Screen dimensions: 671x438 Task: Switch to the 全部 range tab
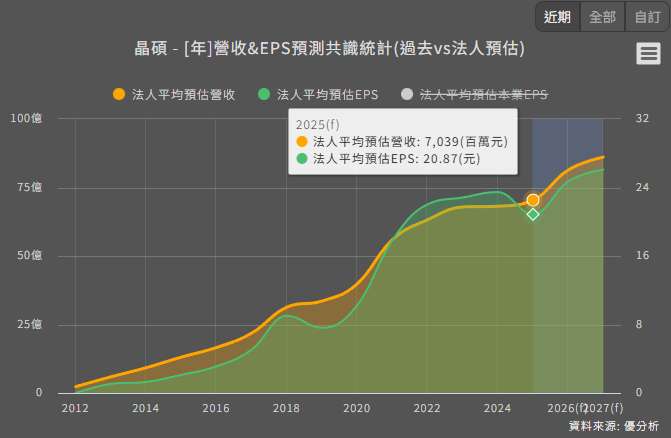tap(602, 17)
